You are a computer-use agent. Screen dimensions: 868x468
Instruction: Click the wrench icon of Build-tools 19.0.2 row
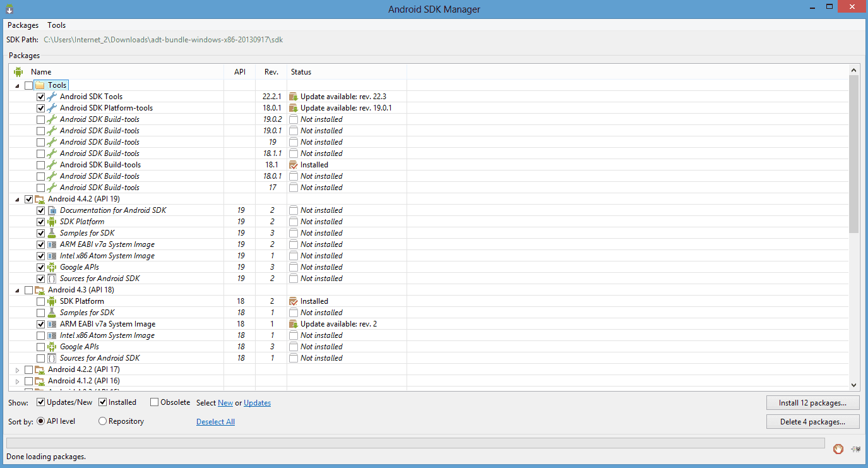(52, 119)
